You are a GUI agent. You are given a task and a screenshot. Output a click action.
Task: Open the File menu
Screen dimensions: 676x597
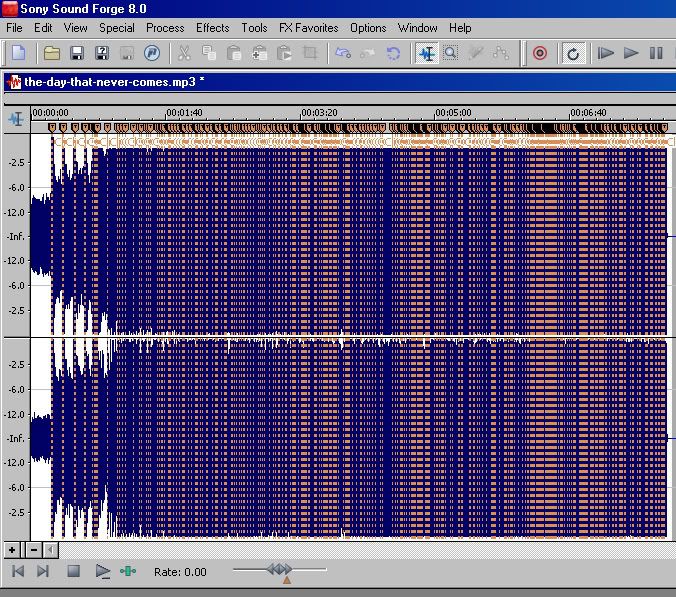click(14, 28)
